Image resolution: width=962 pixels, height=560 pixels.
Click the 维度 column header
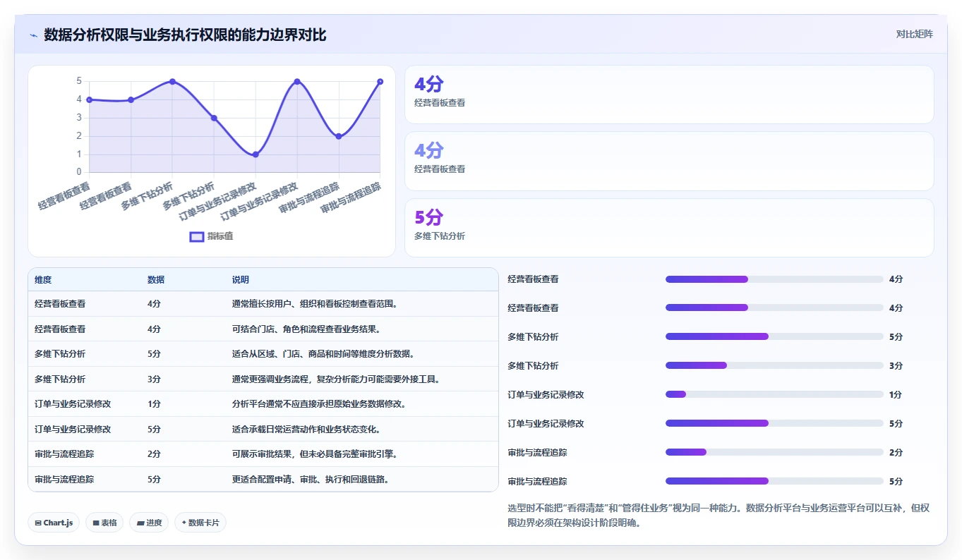(x=43, y=280)
